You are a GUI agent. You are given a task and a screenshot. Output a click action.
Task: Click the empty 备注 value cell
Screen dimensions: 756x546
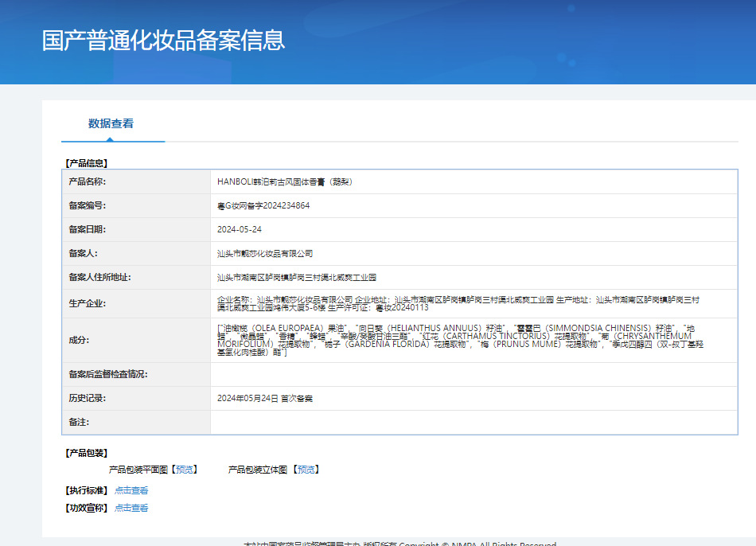[x=473, y=422]
